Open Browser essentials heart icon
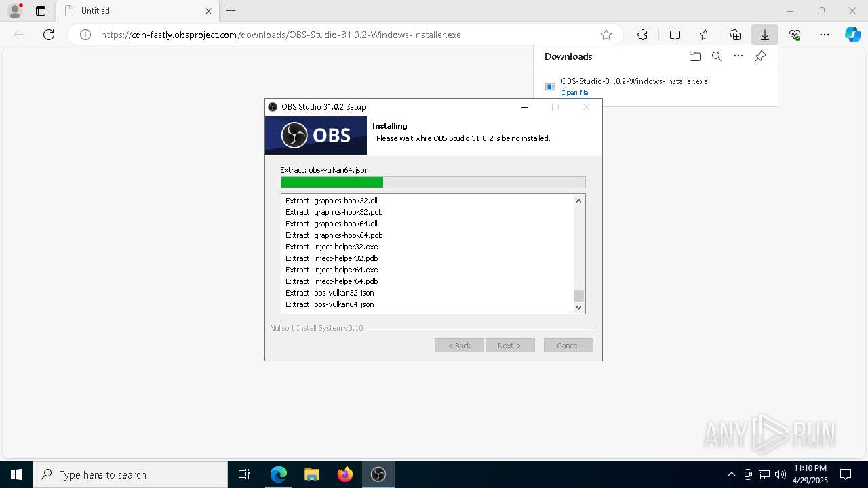 pyautogui.click(x=795, y=35)
